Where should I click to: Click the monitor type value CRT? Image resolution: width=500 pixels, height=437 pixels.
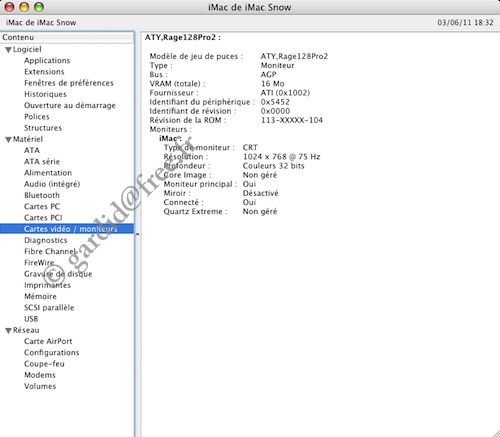click(250, 148)
